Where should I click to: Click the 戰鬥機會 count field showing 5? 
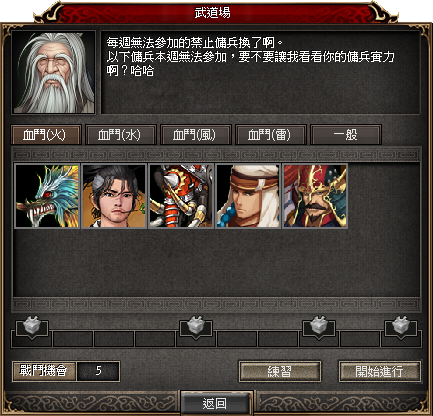[x=98, y=371]
